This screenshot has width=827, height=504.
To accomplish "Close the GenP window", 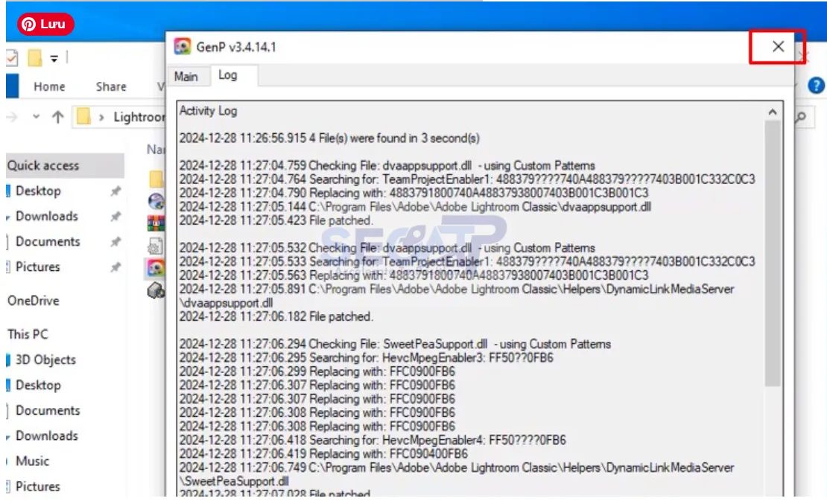I will point(778,46).
